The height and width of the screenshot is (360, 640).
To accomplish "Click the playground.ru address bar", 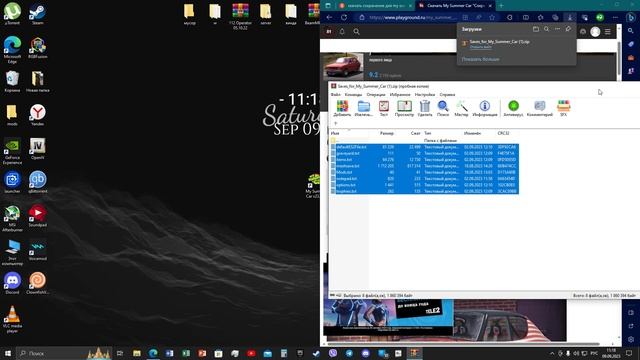I will pos(412,18).
